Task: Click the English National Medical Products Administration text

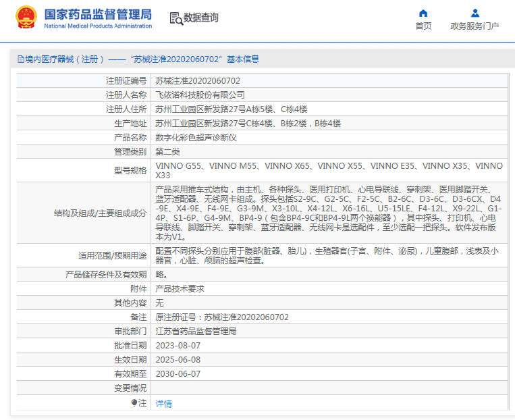Action: pyautogui.click(x=98, y=26)
